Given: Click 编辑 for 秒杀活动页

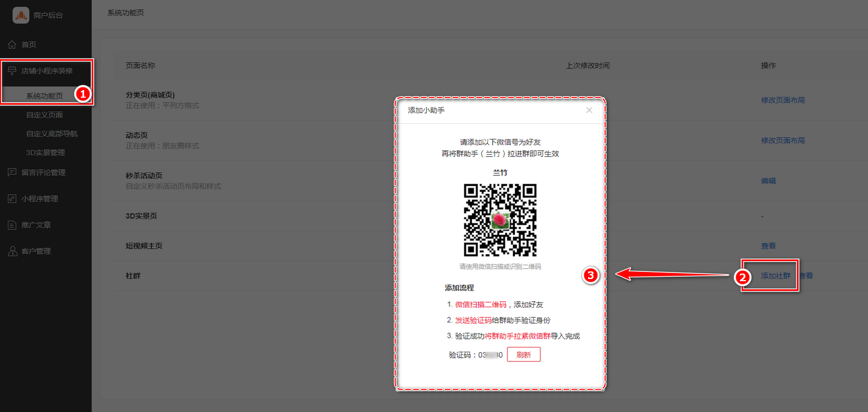Looking at the screenshot, I should click(x=768, y=181).
